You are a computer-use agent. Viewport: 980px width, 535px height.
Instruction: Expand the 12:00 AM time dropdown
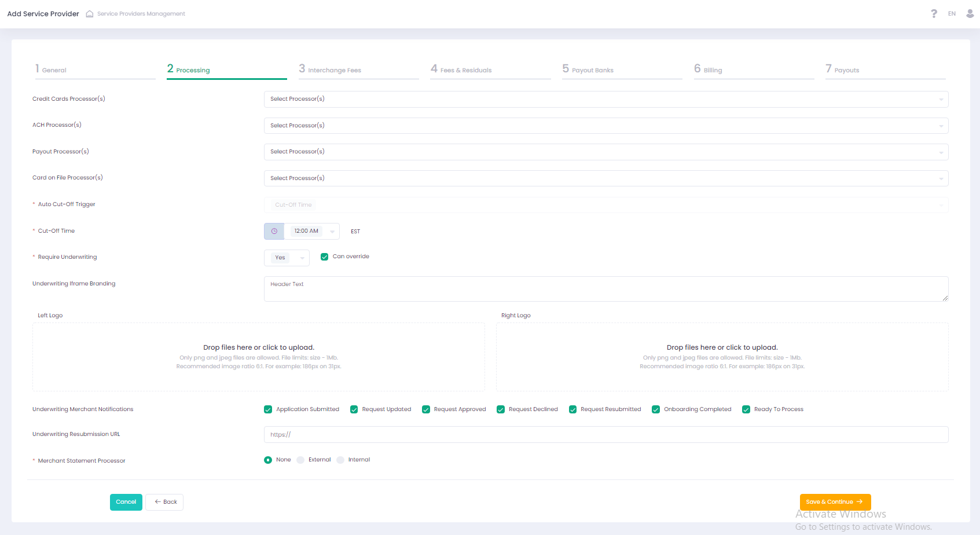pyautogui.click(x=332, y=231)
